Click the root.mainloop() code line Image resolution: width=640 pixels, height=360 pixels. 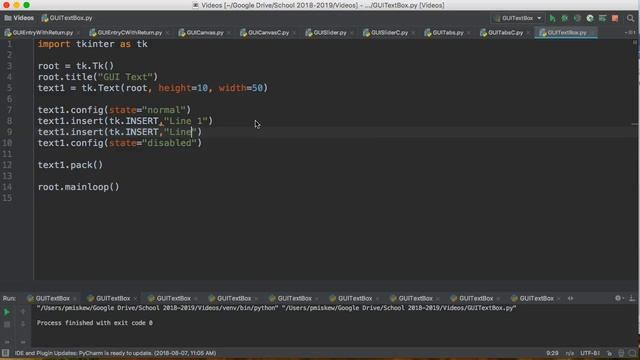point(78,187)
